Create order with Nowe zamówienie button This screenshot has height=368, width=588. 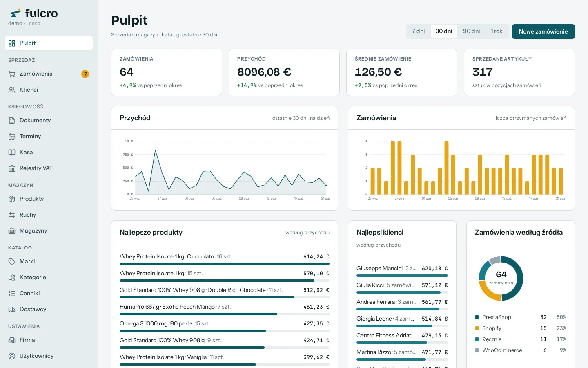pos(543,31)
